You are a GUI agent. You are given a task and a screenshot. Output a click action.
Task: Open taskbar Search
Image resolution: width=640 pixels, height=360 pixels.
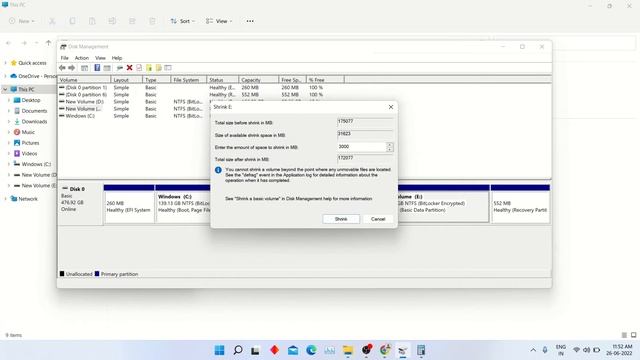238,350
